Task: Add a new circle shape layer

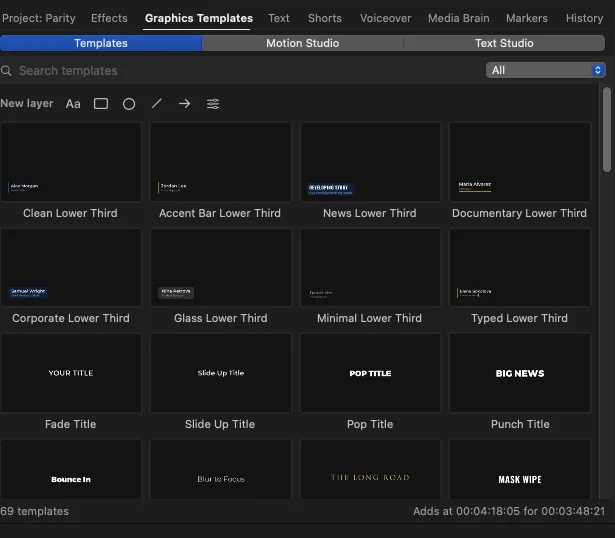Action: tap(129, 104)
